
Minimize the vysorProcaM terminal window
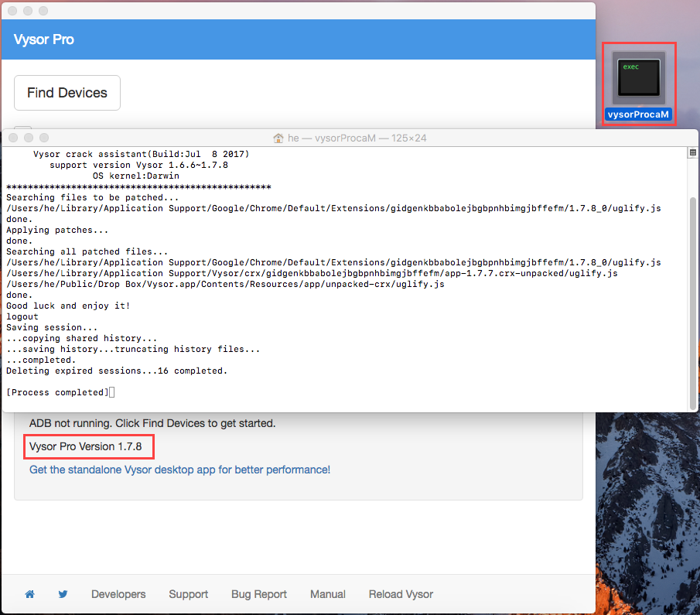(29, 138)
